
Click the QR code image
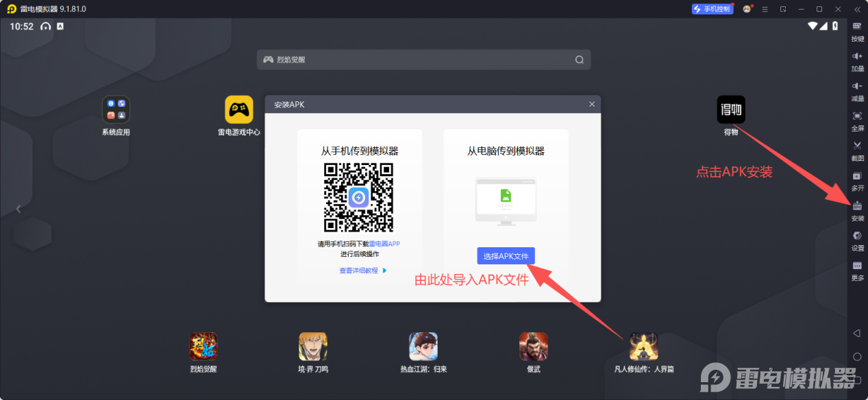coord(359,197)
